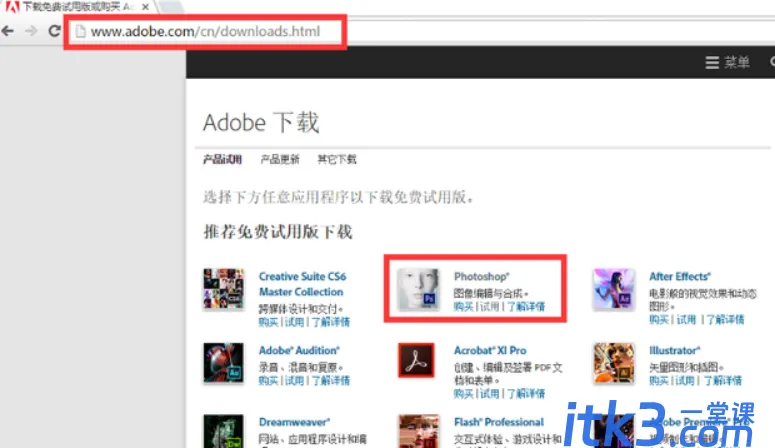Click 试用 under Creative Suite CS6
This screenshot has height=448, width=775.
click(294, 322)
